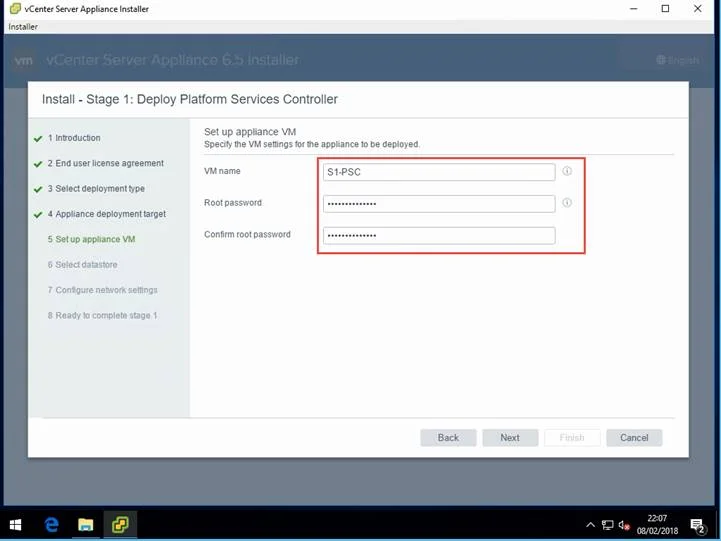This screenshot has width=721, height=541.
Task: Click the disabled Finish button
Action: (572, 438)
